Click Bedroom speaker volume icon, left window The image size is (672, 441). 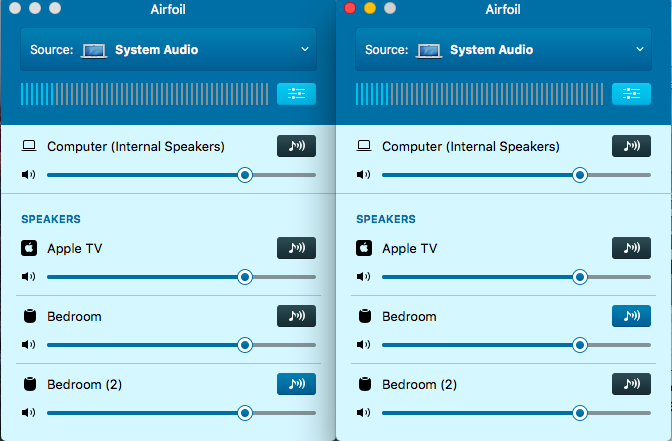click(28, 345)
